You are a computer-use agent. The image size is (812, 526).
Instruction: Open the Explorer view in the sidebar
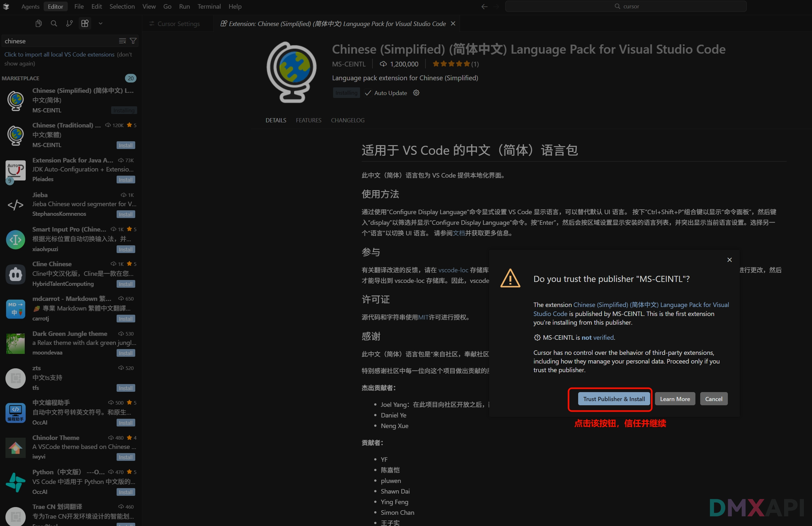(x=39, y=23)
